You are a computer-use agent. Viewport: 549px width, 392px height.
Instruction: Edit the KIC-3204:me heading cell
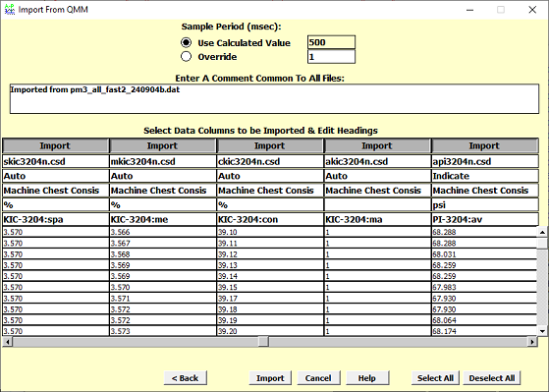(162, 220)
